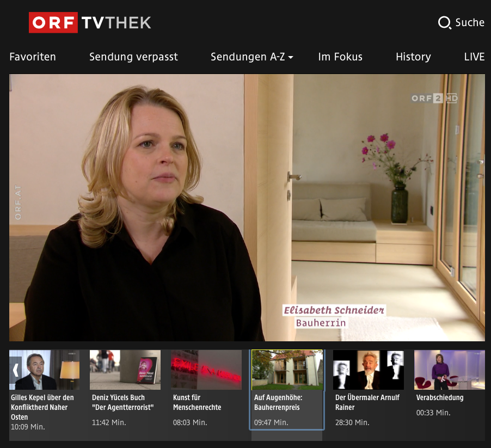Click the "Verabschiedung" title text
The width and height of the screenshot is (491, 448).
[440, 397]
